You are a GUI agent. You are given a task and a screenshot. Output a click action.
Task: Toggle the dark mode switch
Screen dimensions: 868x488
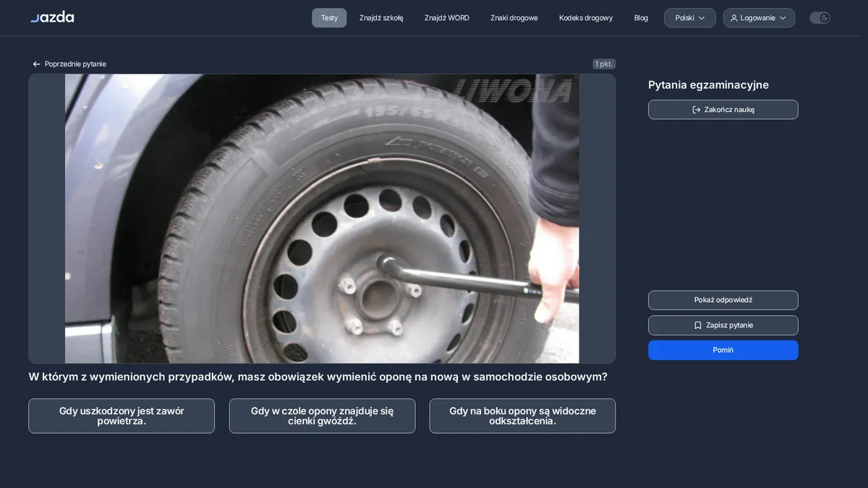820,18
